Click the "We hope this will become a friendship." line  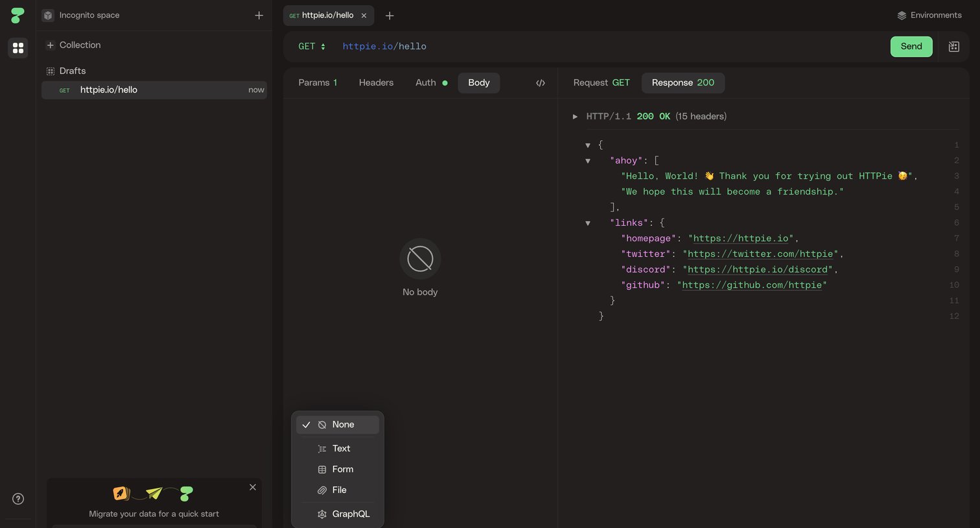(732, 192)
